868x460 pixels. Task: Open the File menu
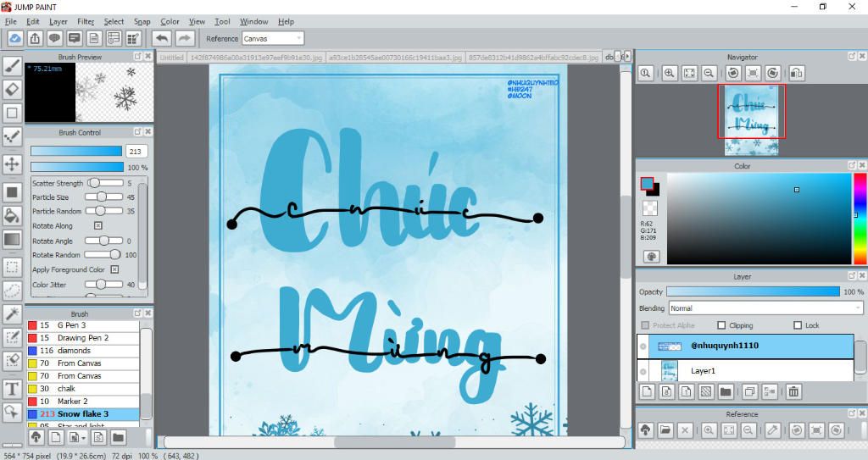(10, 21)
